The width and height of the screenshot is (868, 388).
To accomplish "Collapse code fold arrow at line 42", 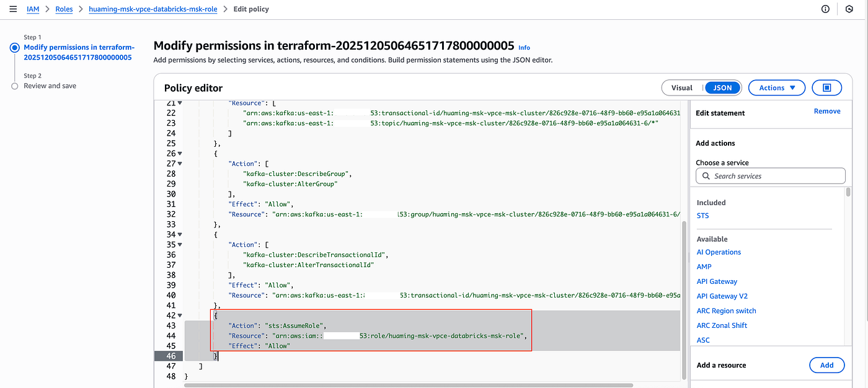I will point(180,315).
